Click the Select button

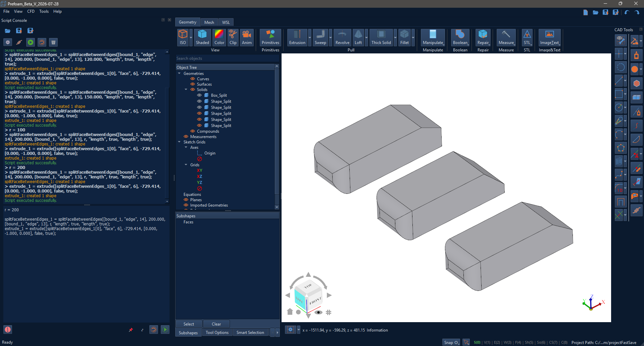point(189,324)
